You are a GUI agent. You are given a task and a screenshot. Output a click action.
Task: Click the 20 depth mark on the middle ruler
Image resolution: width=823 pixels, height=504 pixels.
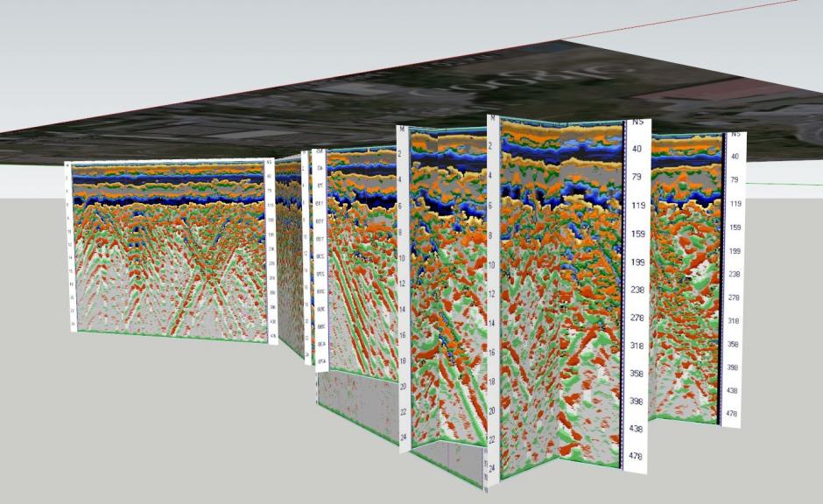point(403,387)
